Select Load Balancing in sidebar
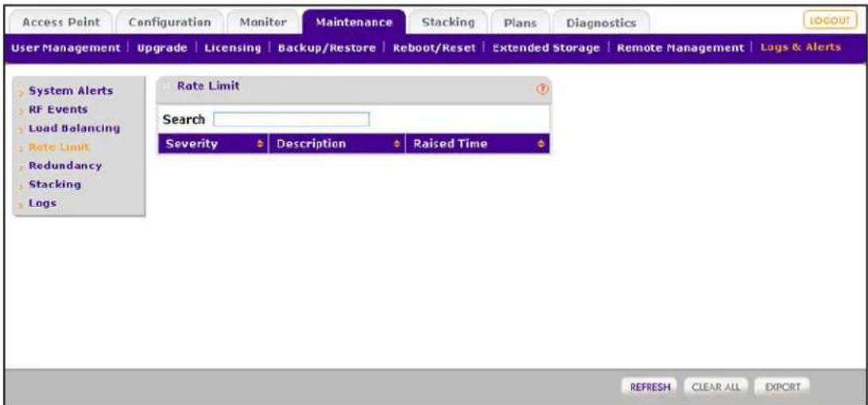Screen dimensions: 868x405 74,128
